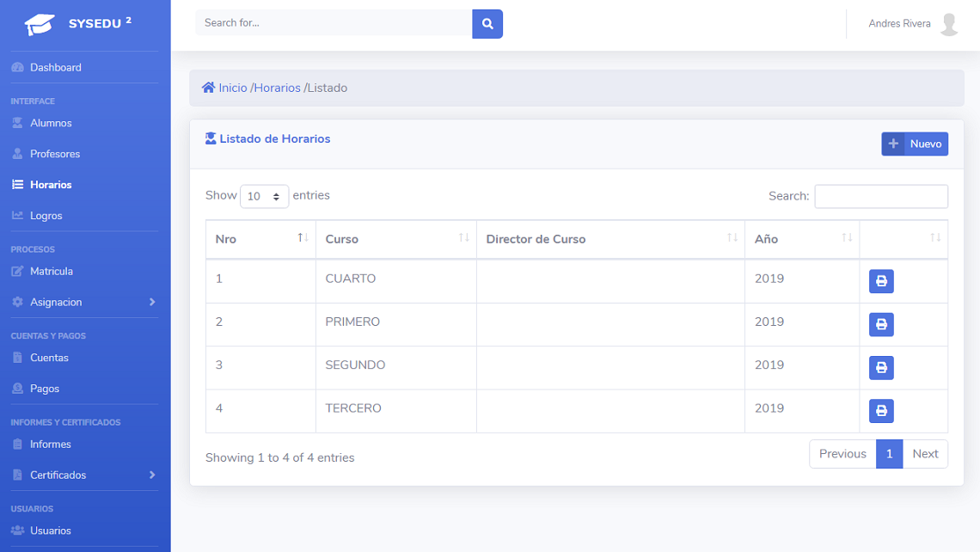Sort table by Año column
This screenshot has height=552, width=980.
[801, 239]
